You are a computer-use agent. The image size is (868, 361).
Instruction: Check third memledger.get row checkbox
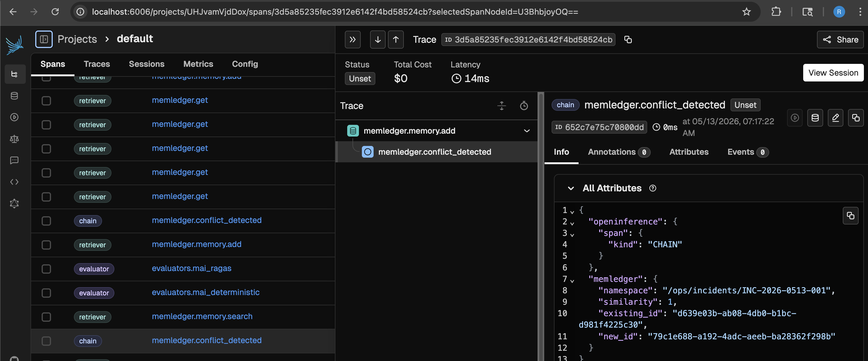[x=46, y=149]
